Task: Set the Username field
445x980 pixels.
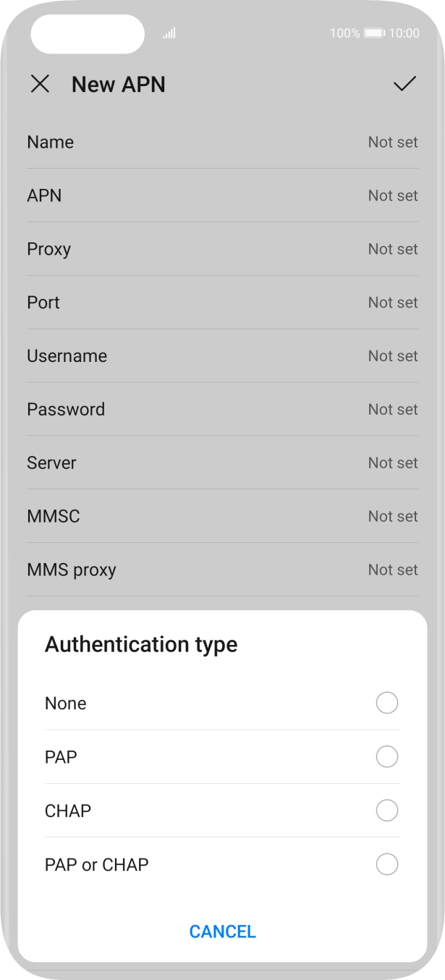Action: (x=222, y=356)
